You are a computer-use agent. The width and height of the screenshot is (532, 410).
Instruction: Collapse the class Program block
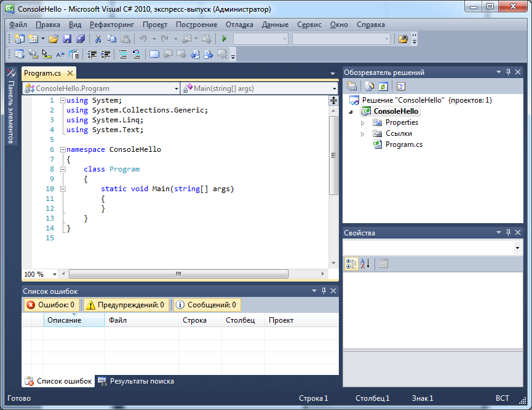63,169
